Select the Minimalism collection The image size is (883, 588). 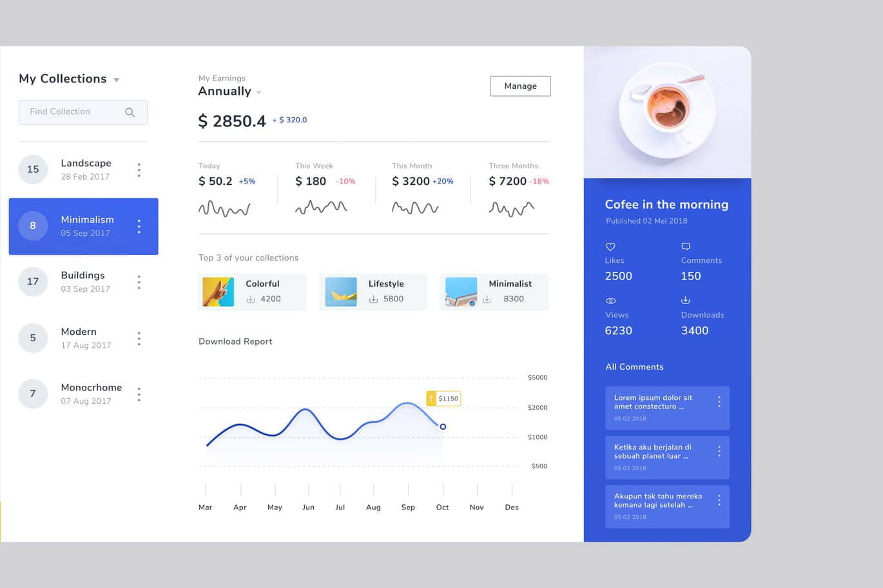click(83, 226)
